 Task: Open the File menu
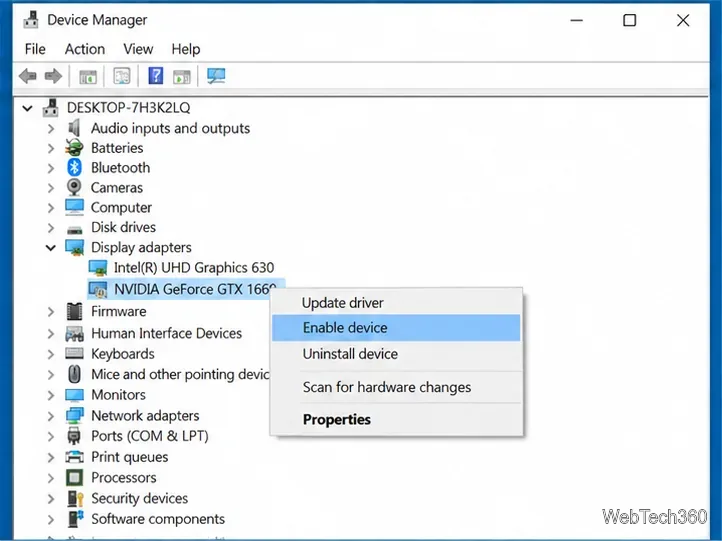point(35,49)
